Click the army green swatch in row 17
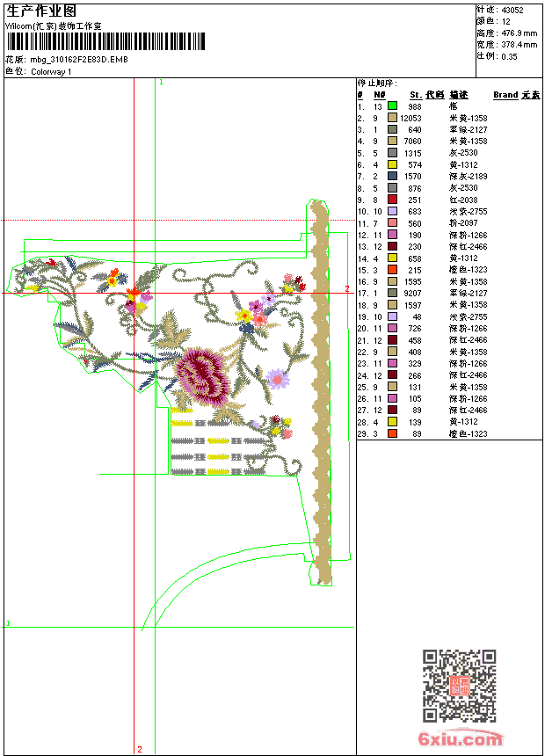Image resolution: width=545 pixels, height=756 pixels. [393, 293]
